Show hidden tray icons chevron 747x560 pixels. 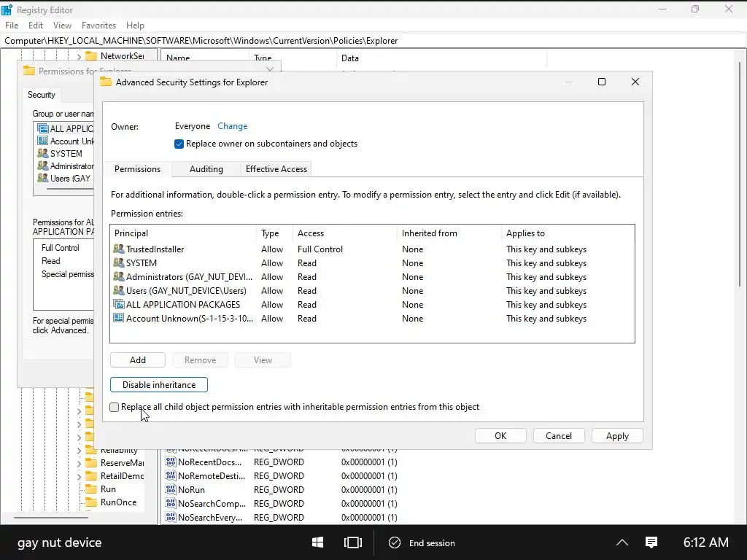pos(622,542)
